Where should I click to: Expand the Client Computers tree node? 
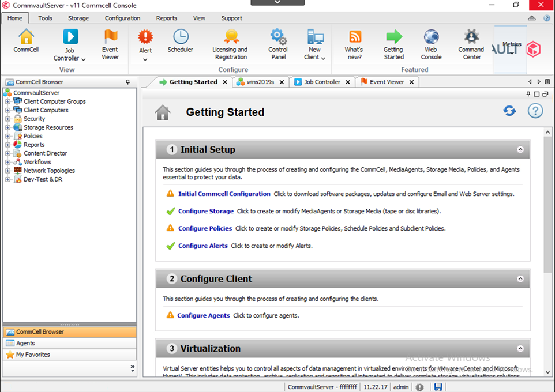[7, 110]
